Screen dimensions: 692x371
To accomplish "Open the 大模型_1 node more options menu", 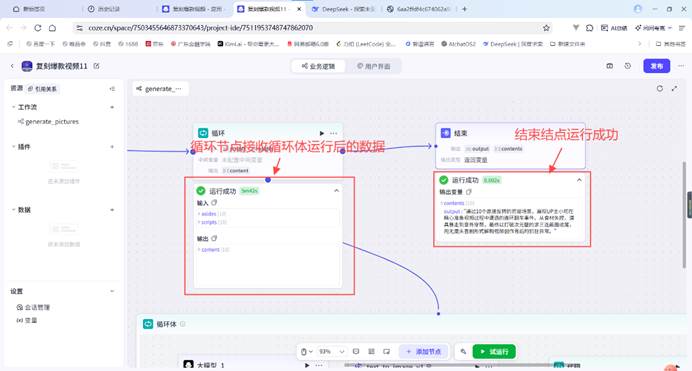I will click(319, 365).
